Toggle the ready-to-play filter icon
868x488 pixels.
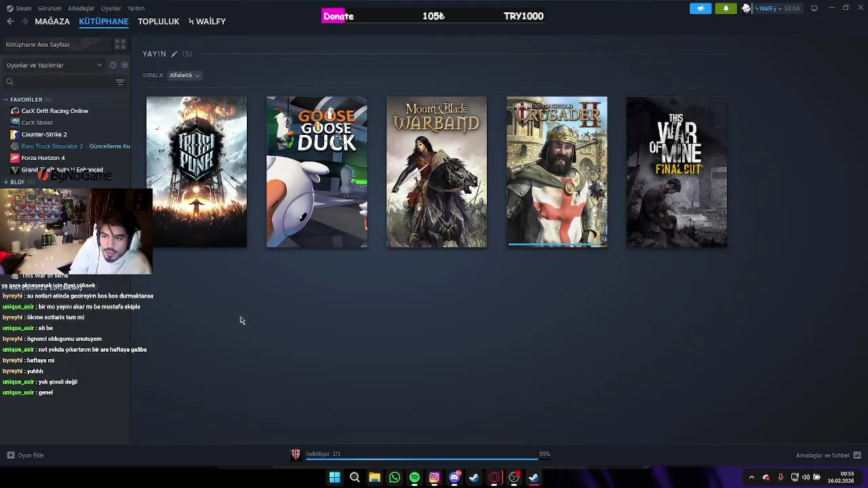pyautogui.click(x=125, y=65)
